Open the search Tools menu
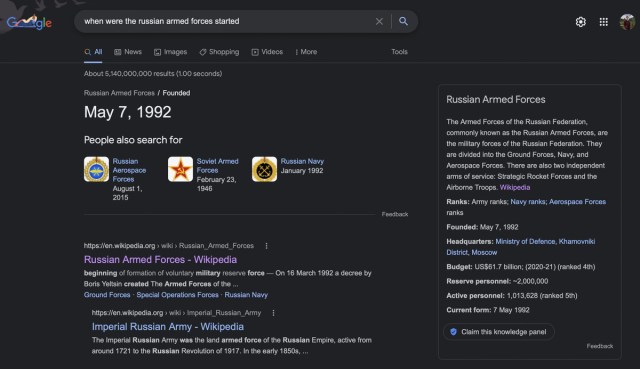 (399, 52)
